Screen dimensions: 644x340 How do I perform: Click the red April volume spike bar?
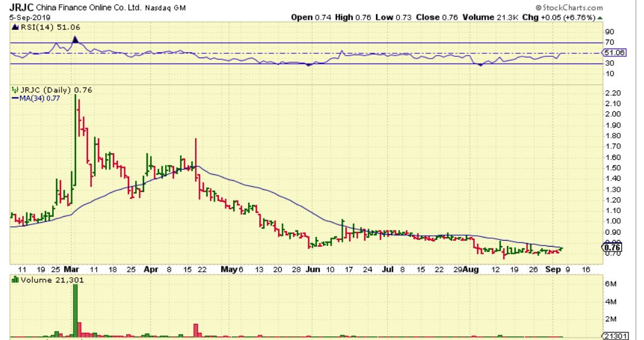196,330
